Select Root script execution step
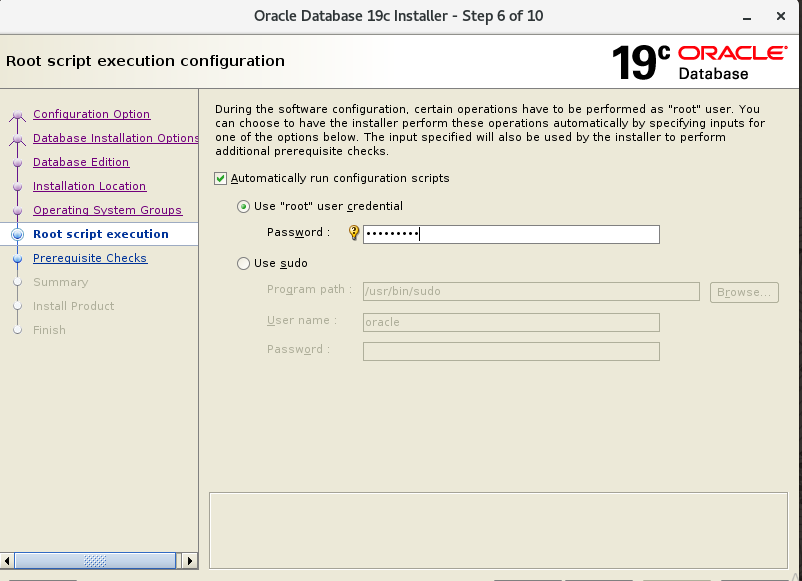This screenshot has height=581, width=802. [x=101, y=234]
